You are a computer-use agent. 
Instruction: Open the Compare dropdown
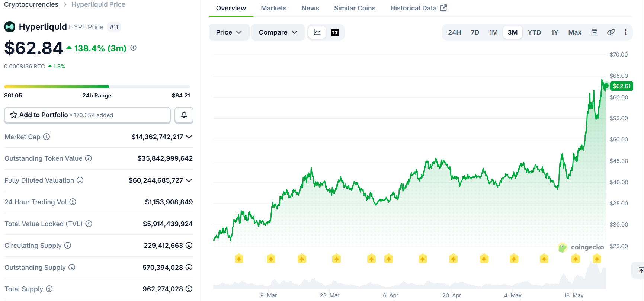[x=278, y=32]
